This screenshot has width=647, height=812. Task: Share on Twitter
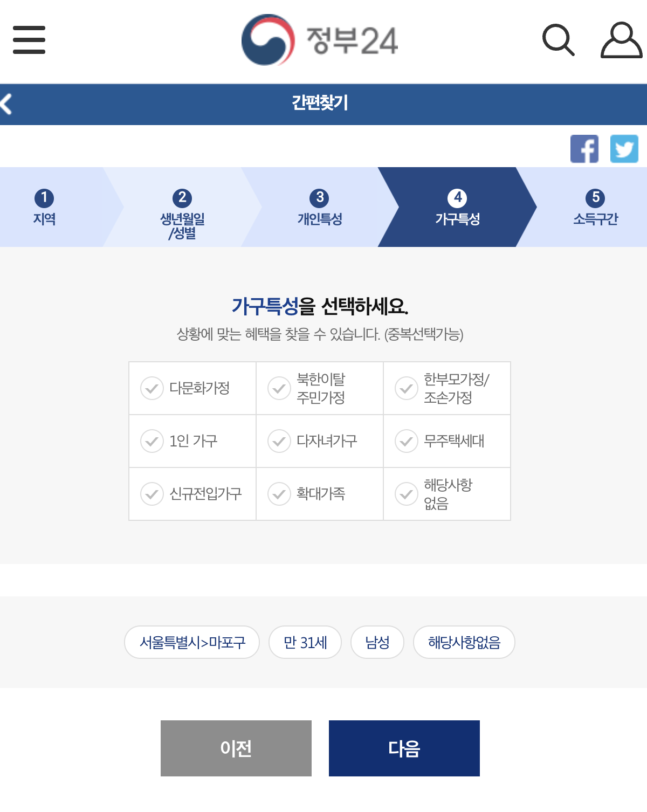(624, 149)
